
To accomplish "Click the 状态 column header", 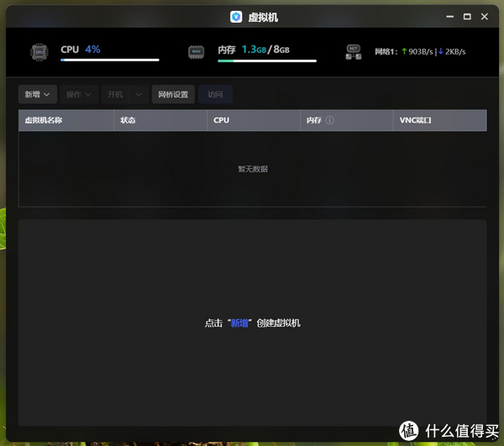I will (160, 120).
